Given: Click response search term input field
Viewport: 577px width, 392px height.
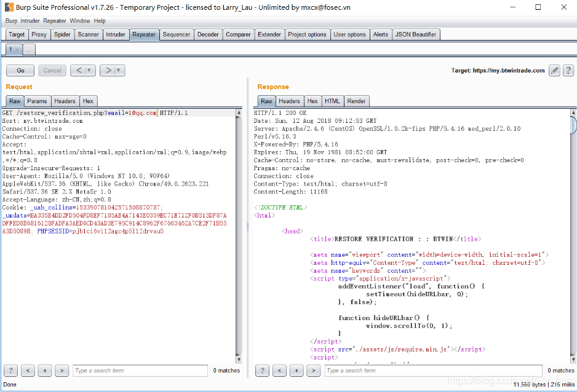Looking at the screenshot, I should pyautogui.click(x=433, y=370).
